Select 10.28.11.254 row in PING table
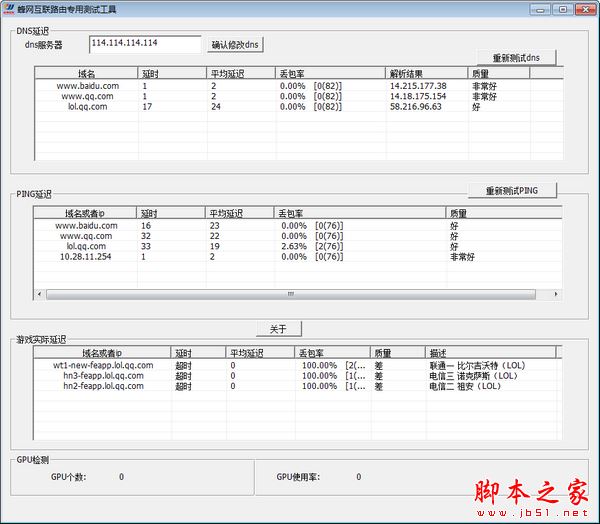The height and width of the screenshot is (524, 600). [x=298, y=256]
